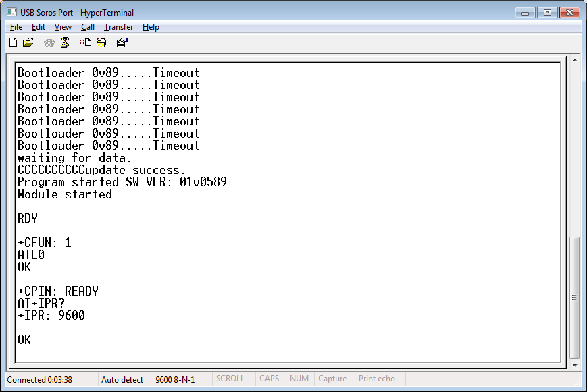Click the scrollbar up arrow
Screen dimensions: 587x392
(x=575, y=60)
